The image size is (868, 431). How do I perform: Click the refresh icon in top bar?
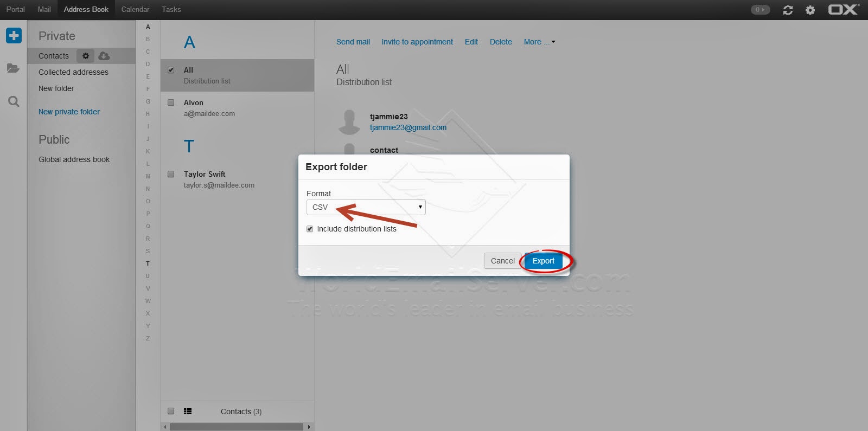pos(788,10)
